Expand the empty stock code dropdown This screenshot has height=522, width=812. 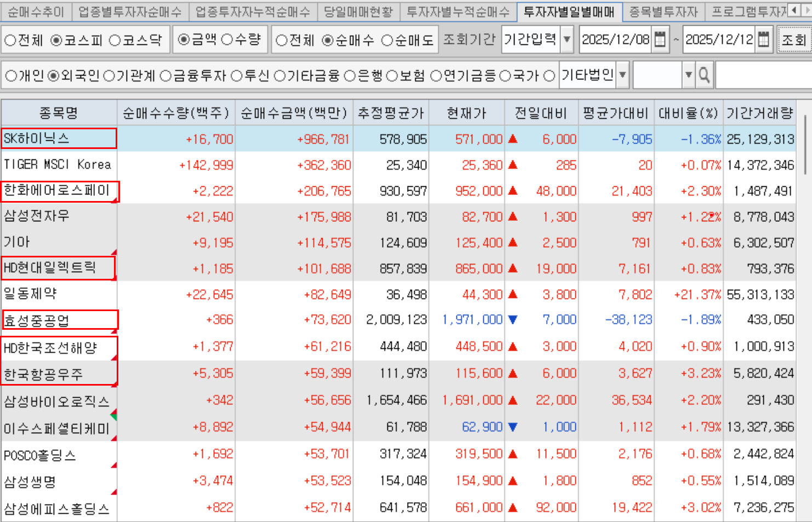coord(689,75)
